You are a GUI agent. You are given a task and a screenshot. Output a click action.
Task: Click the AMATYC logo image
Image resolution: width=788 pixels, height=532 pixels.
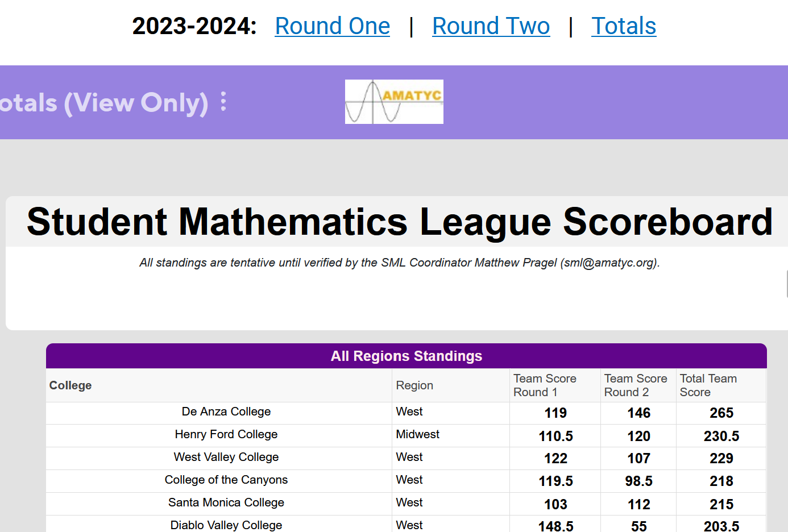click(x=394, y=102)
